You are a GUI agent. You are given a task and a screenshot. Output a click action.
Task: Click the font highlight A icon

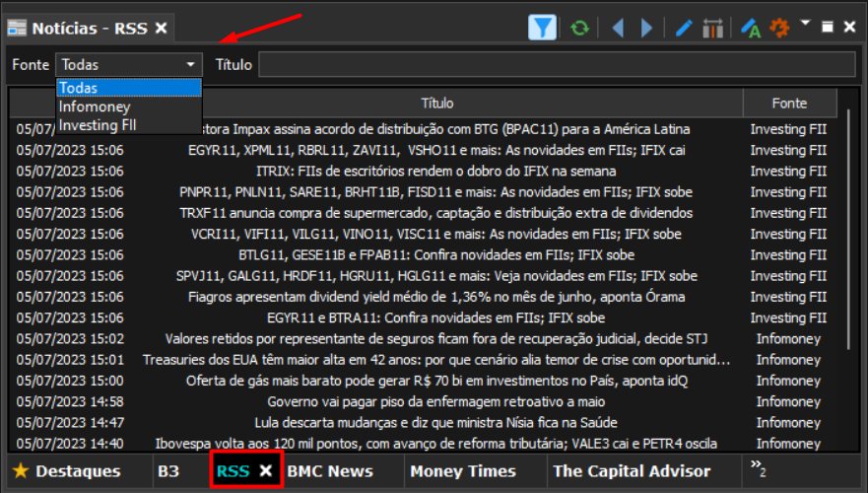tap(751, 28)
